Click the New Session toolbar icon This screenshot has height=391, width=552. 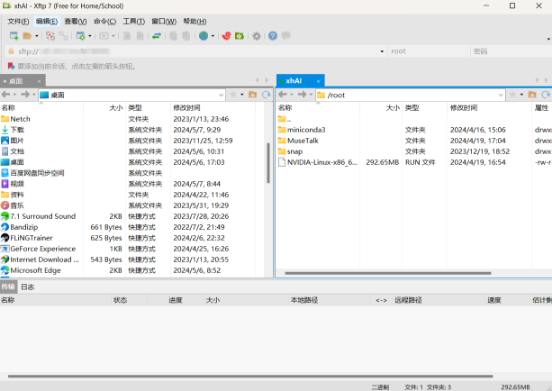pos(14,36)
